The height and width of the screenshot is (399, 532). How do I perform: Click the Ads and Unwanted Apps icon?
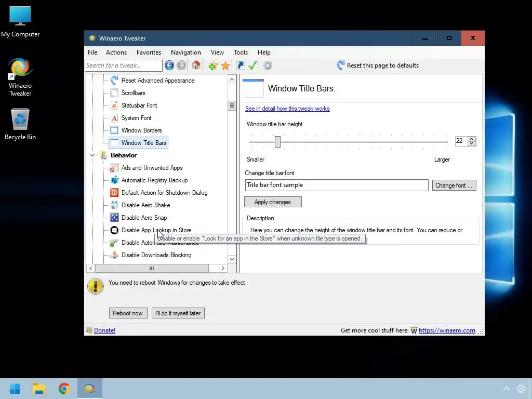tap(114, 168)
